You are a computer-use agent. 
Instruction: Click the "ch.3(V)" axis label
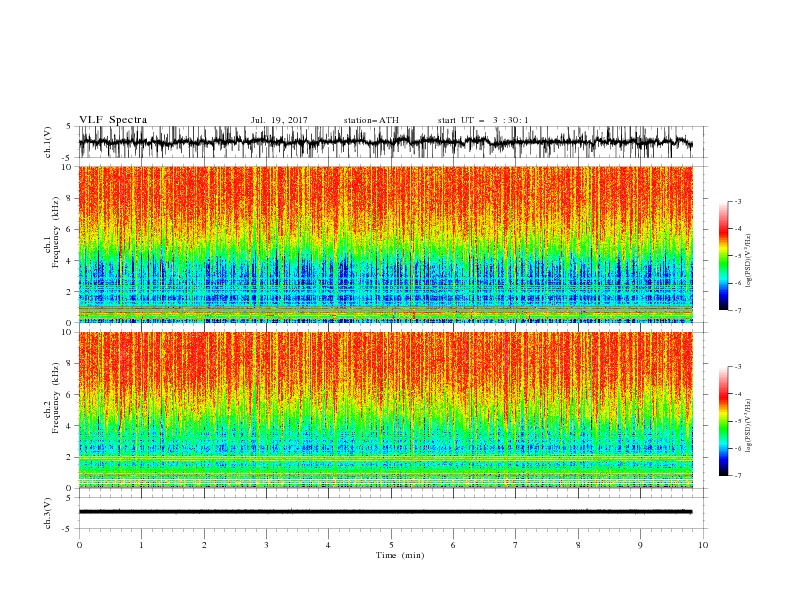point(48,513)
